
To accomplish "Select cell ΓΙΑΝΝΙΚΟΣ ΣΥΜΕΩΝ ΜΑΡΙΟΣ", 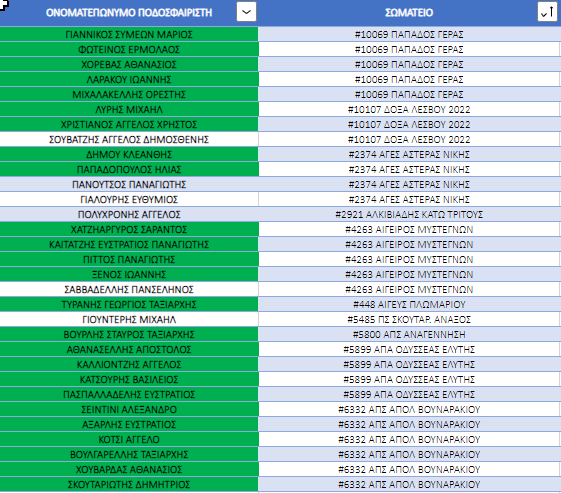I will [x=129, y=34].
